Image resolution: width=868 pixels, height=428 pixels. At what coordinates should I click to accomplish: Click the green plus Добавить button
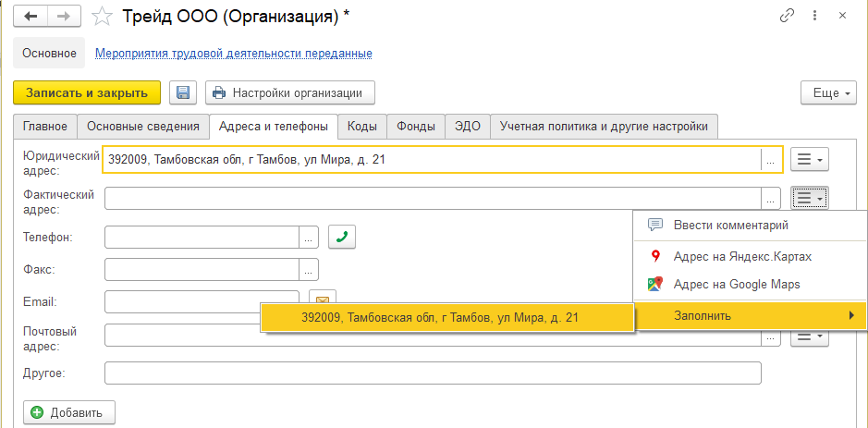(x=68, y=412)
